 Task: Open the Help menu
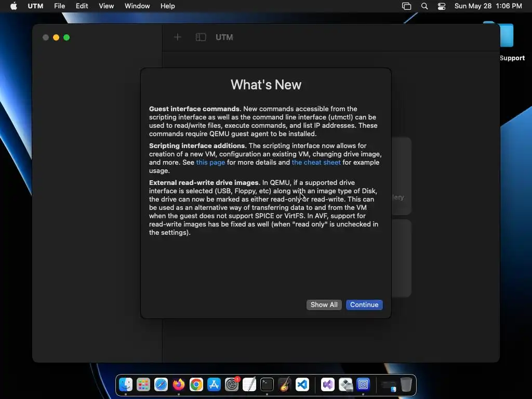tap(168, 6)
